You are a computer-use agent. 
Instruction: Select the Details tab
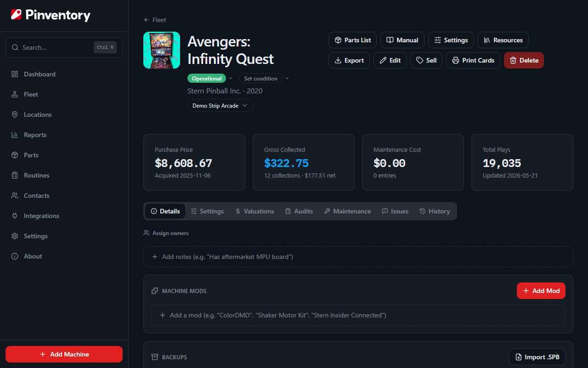165,211
